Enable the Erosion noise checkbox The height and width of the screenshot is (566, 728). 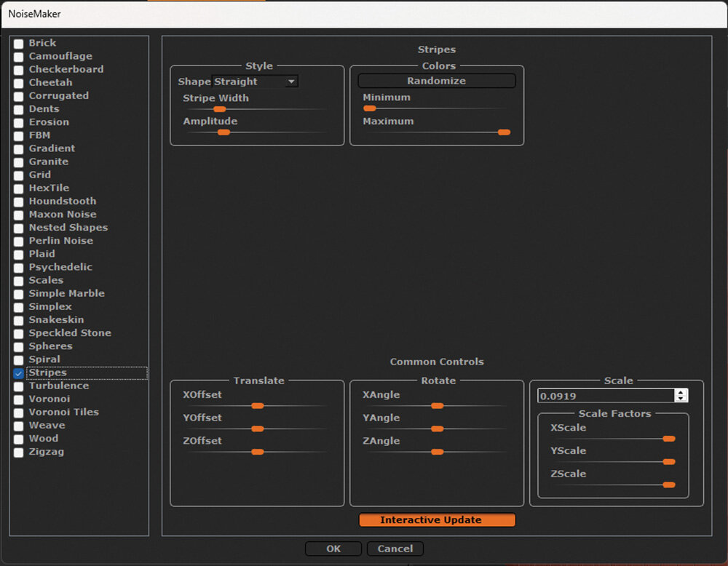[x=19, y=123]
